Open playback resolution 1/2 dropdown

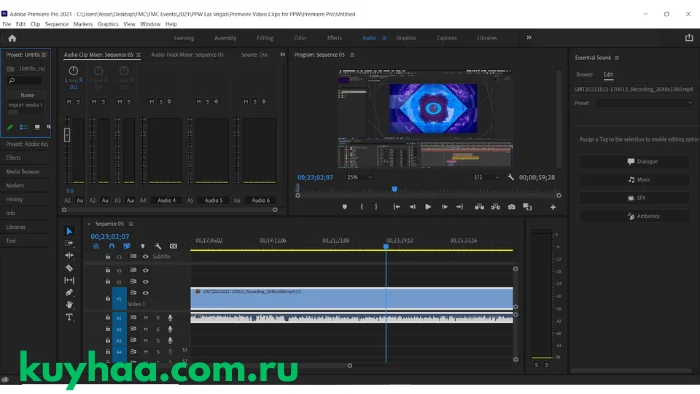tap(487, 177)
